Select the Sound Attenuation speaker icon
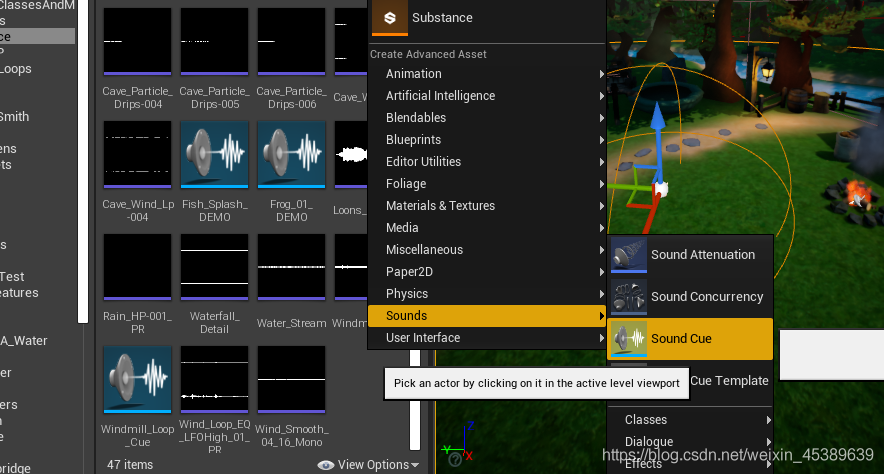This screenshot has width=884, height=474. pos(629,255)
